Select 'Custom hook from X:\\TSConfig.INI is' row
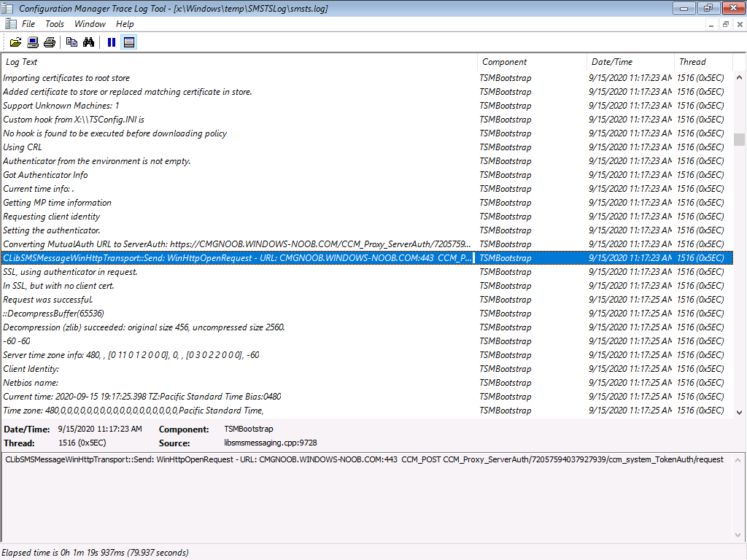 [x=367, y=120]
